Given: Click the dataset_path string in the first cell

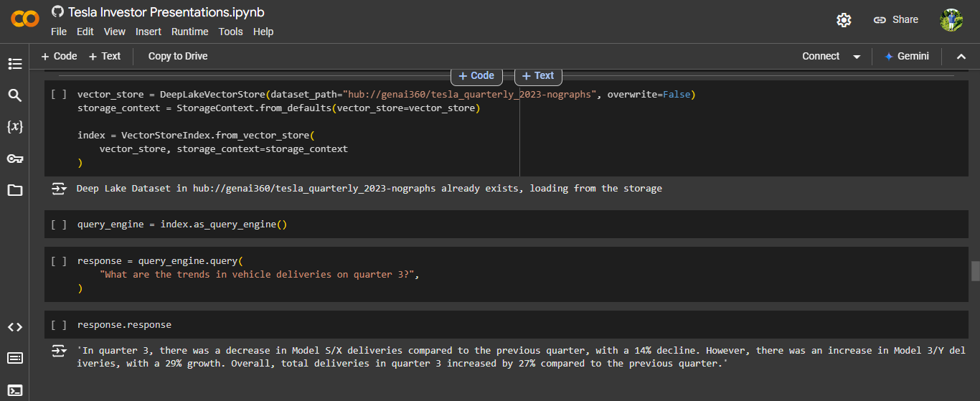Looking at the screenshot, I should [470, 95].
